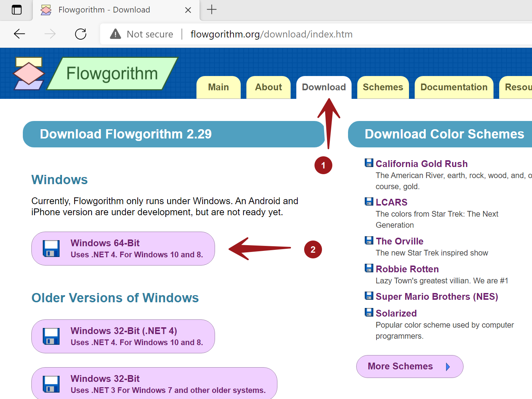Open a new browser tab
Image resolution: width=532 pixels, height=399 pixels.
point(211,10)
